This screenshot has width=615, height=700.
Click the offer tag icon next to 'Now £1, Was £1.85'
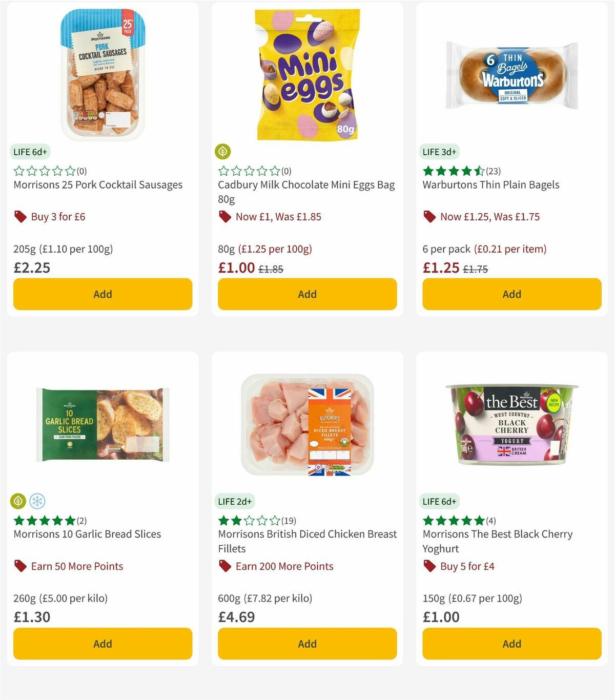coord(225,216)
